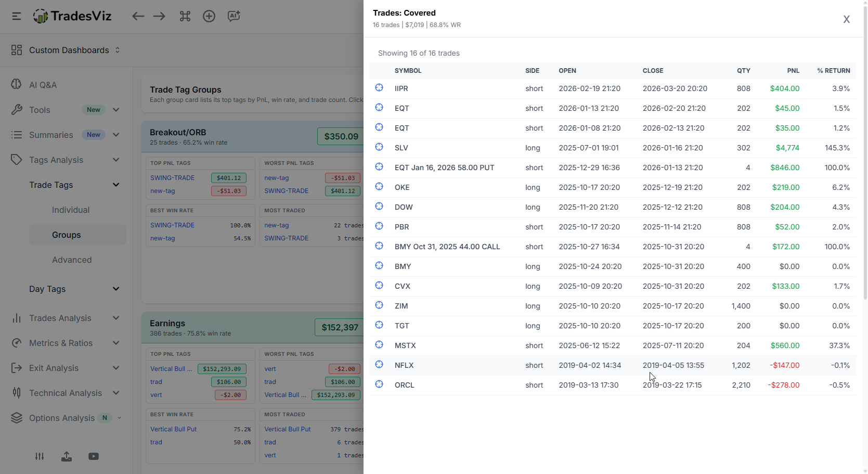This screenshot has height=474, width=868.
Task: Click the Earnings $152,397 badge
Action: (339, 327)
